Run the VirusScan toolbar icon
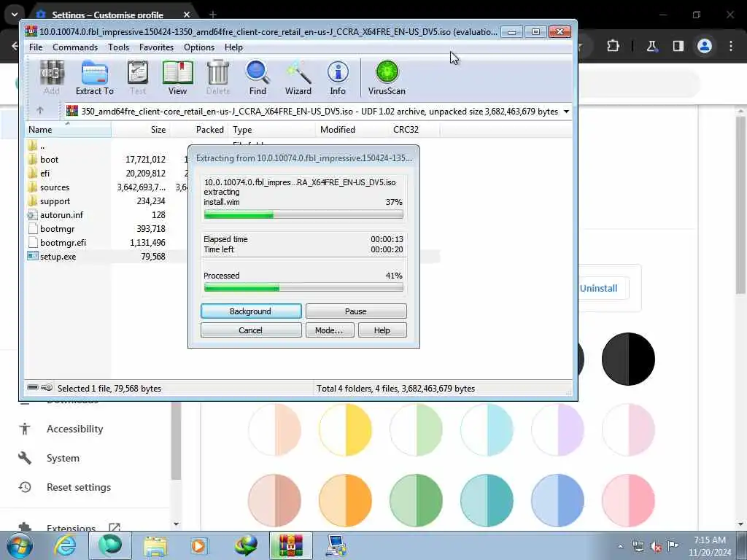Image resolution: width=747 pixels, height=560 pixels. tap(387, 77)
